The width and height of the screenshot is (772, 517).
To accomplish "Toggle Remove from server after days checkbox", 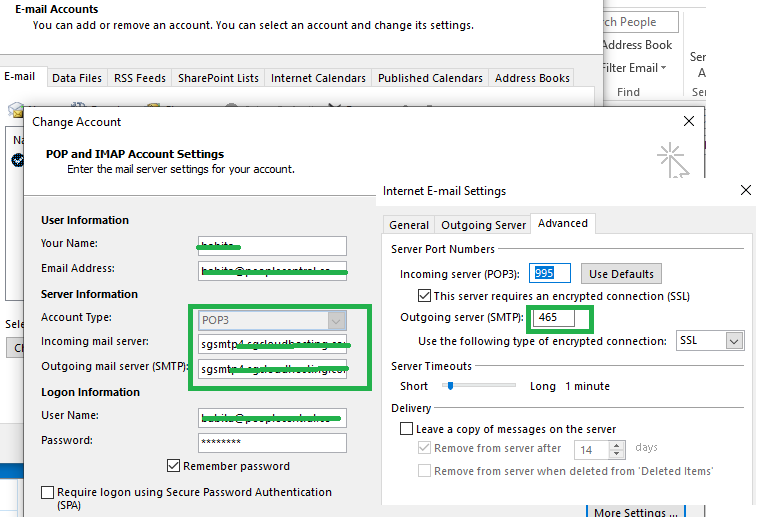I will pos(424,448).
